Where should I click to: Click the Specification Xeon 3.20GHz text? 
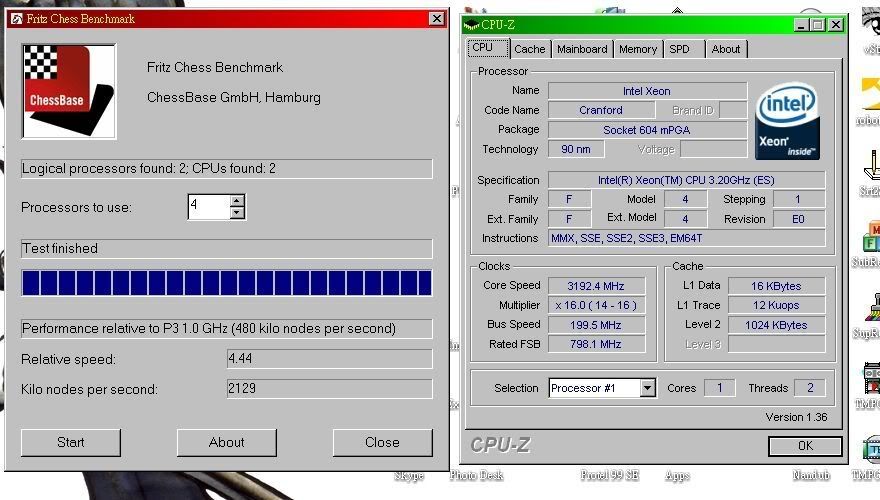tap(686, 180)
